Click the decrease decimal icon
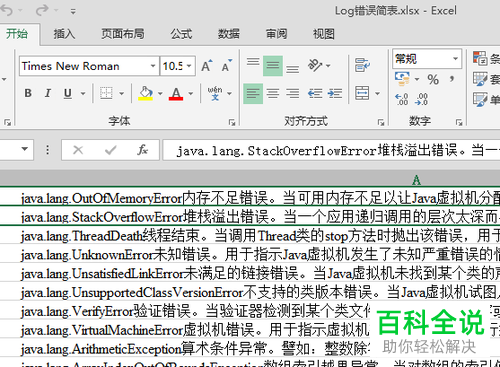 pyautogui.click(x=422, y=99)
